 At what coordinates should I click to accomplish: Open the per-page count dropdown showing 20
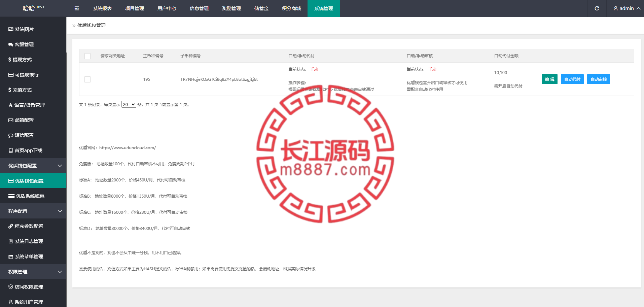click(x=129, y=104)
